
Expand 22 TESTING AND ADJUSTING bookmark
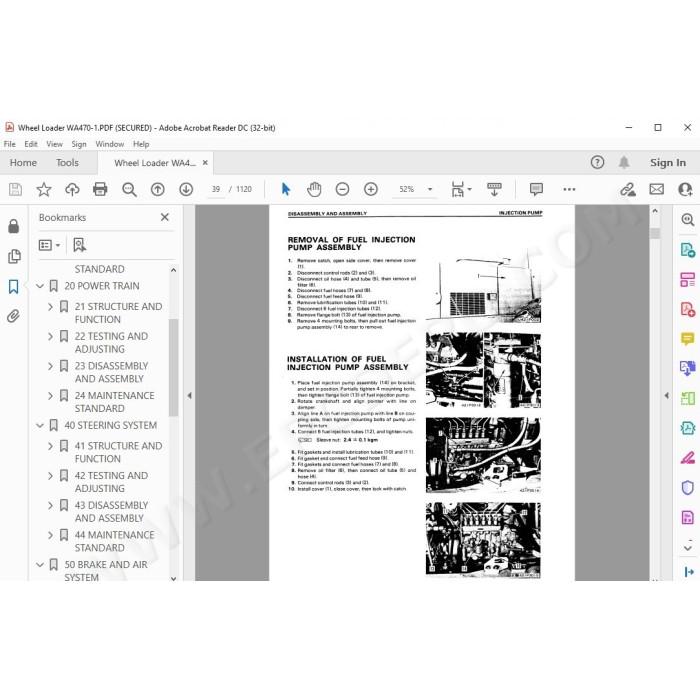[x=50, y=336]
